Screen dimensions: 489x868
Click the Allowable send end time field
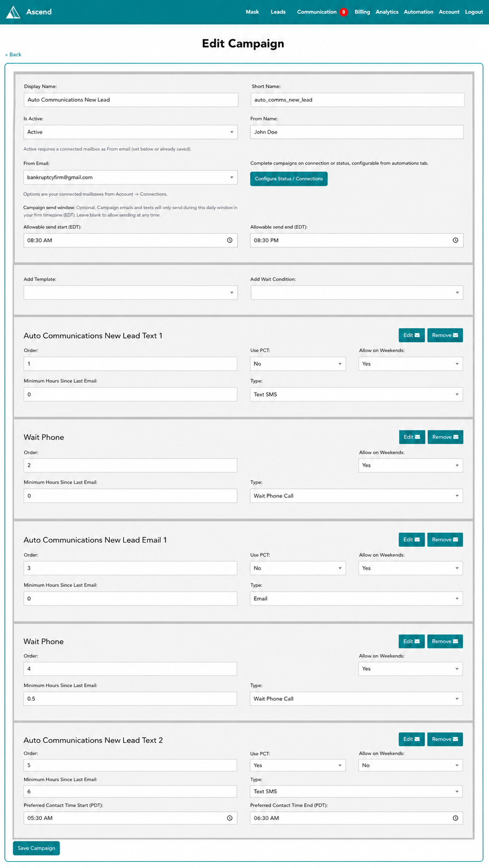356,240
